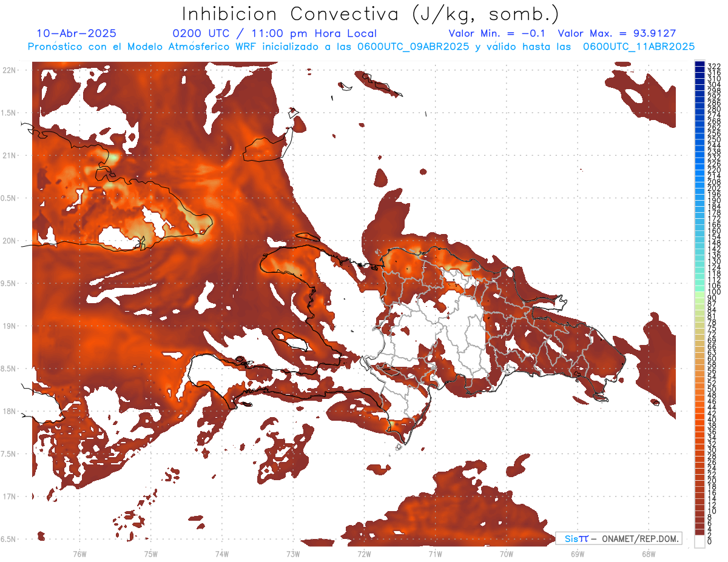Click the '1.5N' latitude label
This screenshot has width=728, height=562.
[x=9, y=113]
